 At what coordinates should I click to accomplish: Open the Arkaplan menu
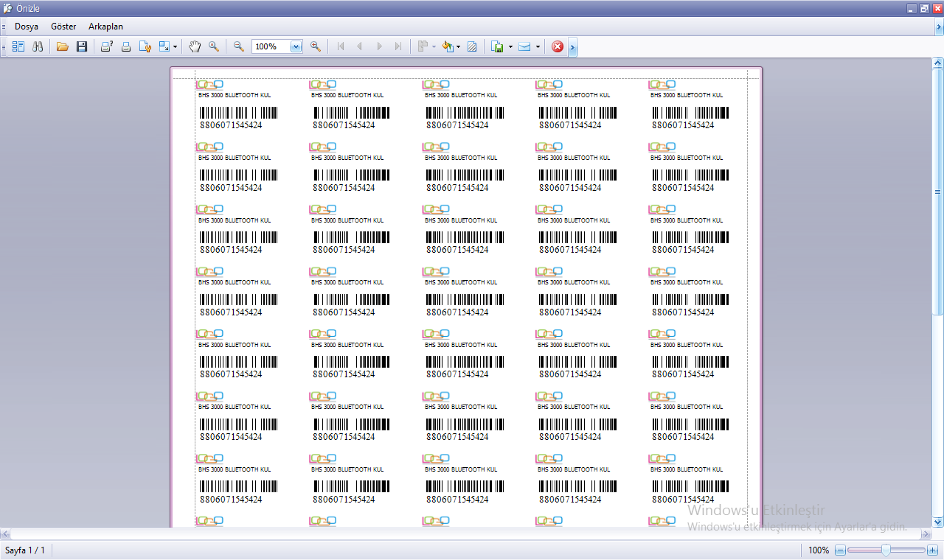pos(105,27)
